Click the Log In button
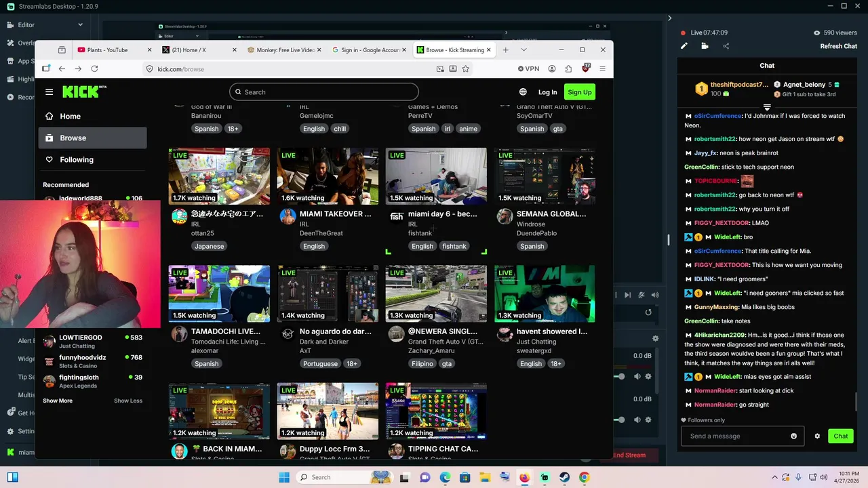The width and height of the screenshot is (868, 488). pyautogui.click(x=547, y=92)
